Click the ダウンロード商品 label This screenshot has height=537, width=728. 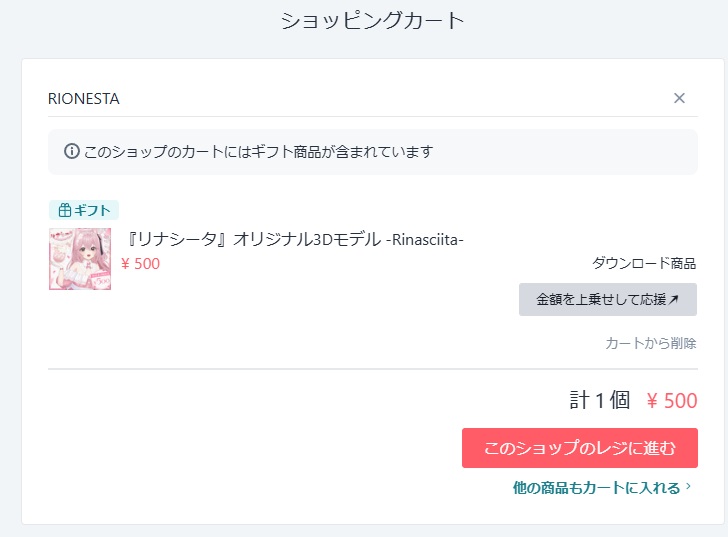[644, 264]
